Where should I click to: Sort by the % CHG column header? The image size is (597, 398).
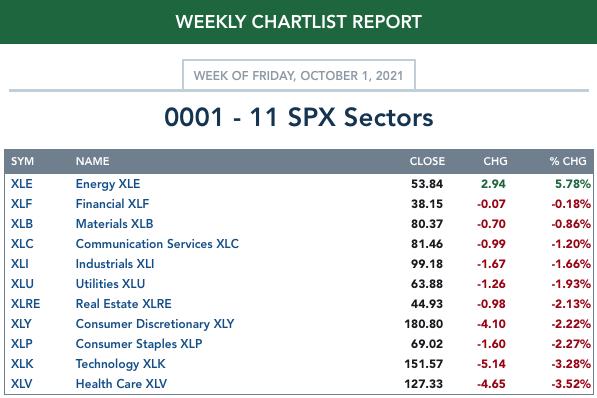point(568,161)
